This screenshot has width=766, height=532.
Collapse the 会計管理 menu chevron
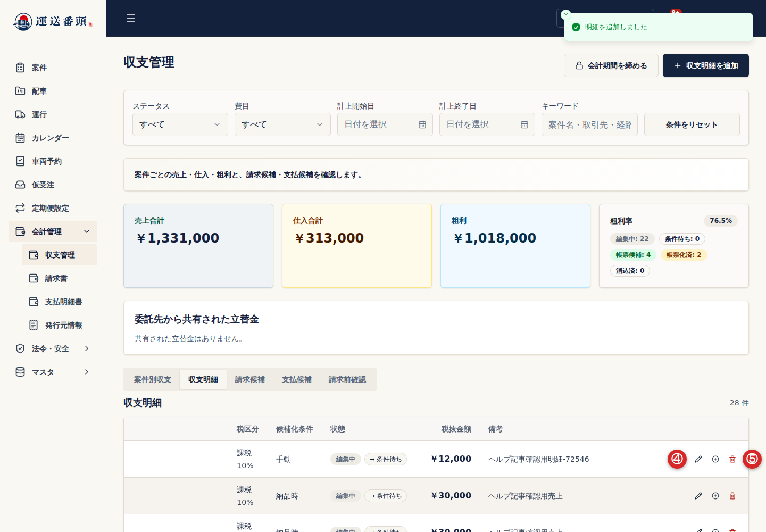click(x=87, y=231)
